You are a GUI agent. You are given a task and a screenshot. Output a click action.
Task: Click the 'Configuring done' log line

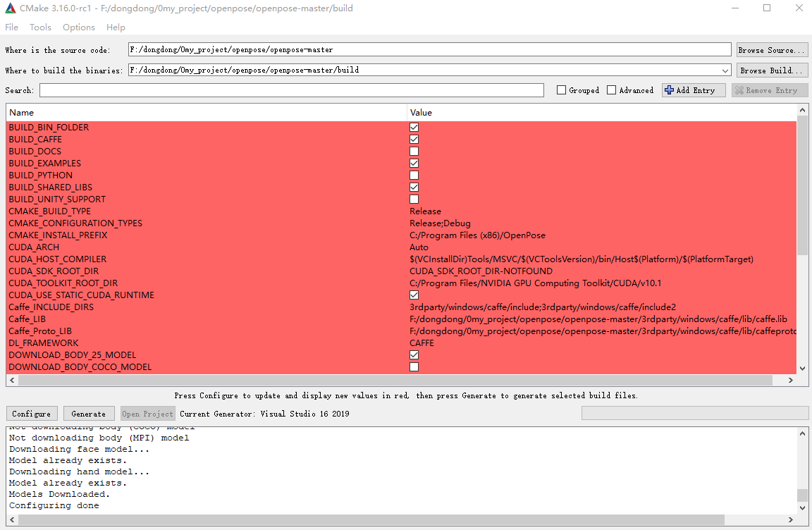(54, 505)
